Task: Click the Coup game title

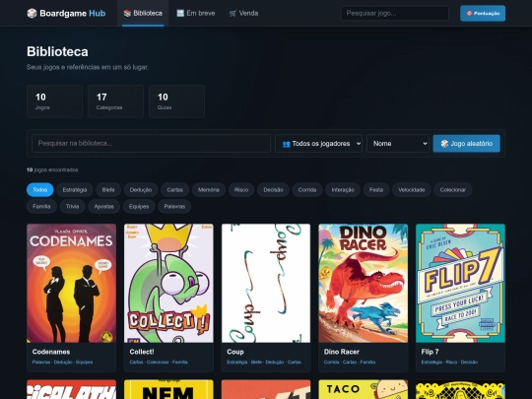Action: 235,352
